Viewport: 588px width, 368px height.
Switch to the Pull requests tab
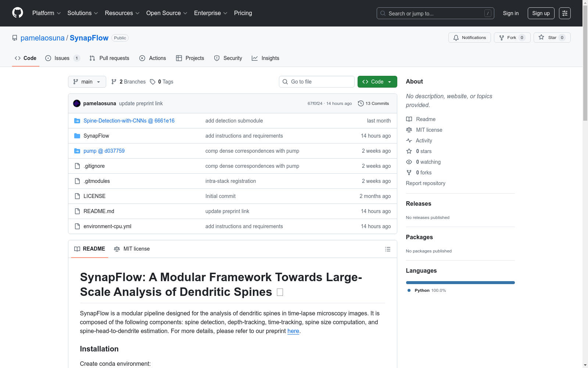pos(109,58)
